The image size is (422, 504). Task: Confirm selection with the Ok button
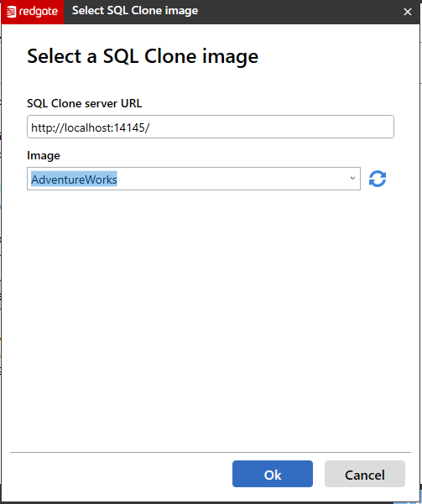pos(273,474)
